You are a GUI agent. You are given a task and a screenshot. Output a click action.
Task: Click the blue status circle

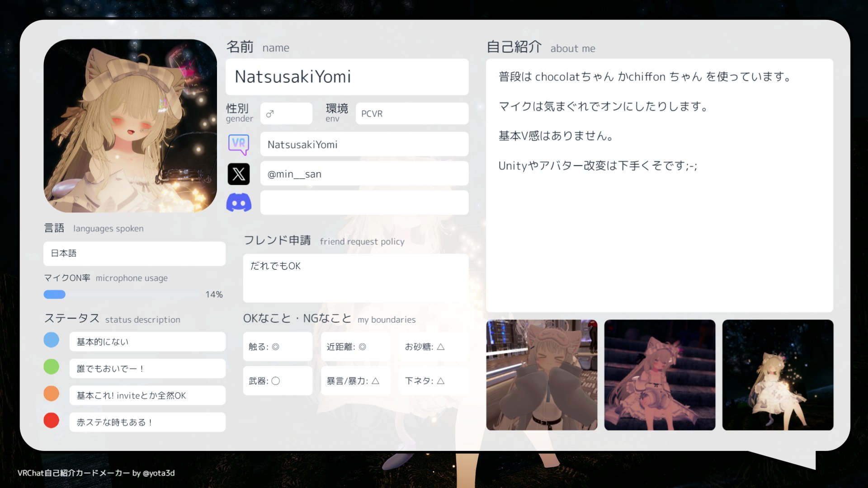(x=52, y=340)
